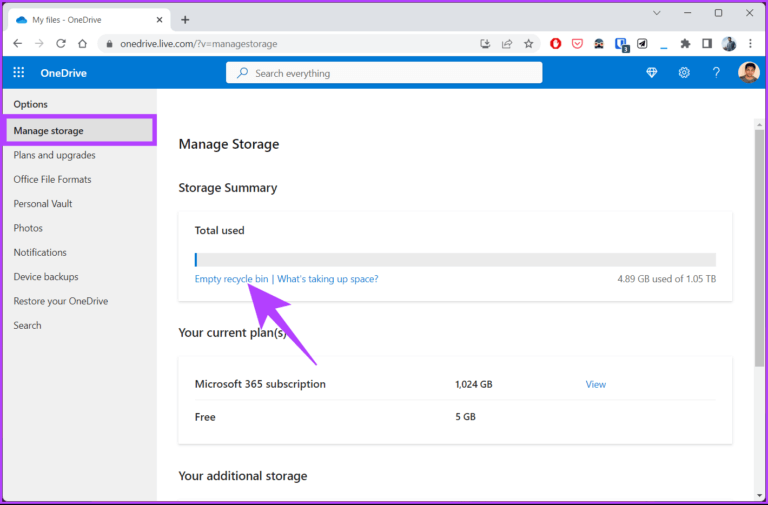Click the Search everything box
768x505 pixels.
click(384, 73)
